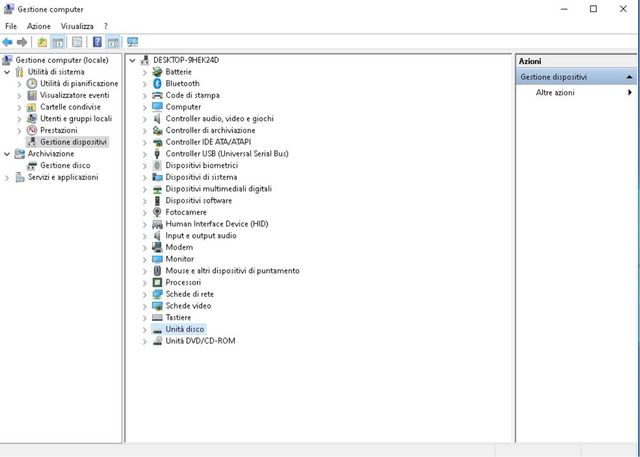Click the Back arrow toolbar icon
This screenshot has height=457, width=640.
point(7,42)
